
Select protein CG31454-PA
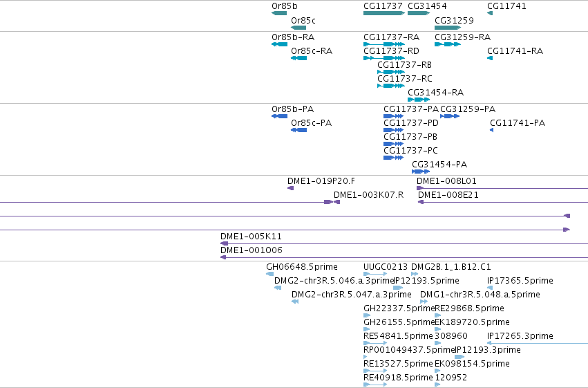(x=439, y=165)
